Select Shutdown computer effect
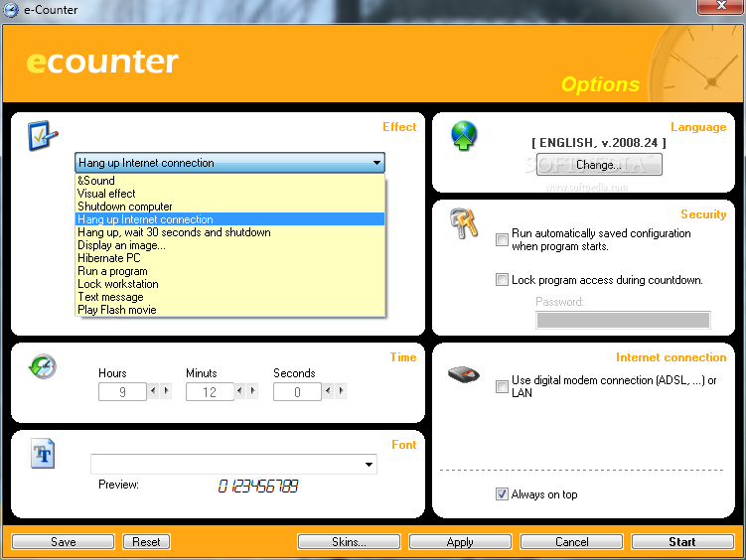The image size is (746, 560). tap(230, 207)
